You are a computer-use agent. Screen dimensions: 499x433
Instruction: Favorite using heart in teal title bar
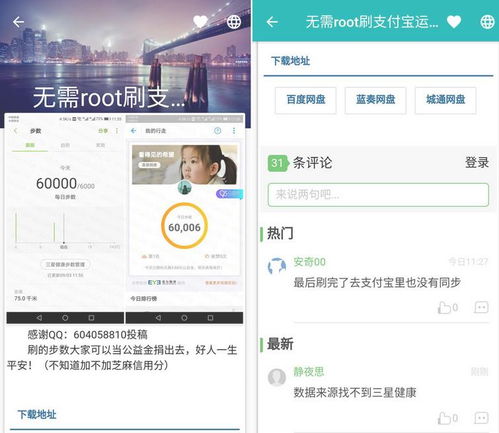click(454, 22)
